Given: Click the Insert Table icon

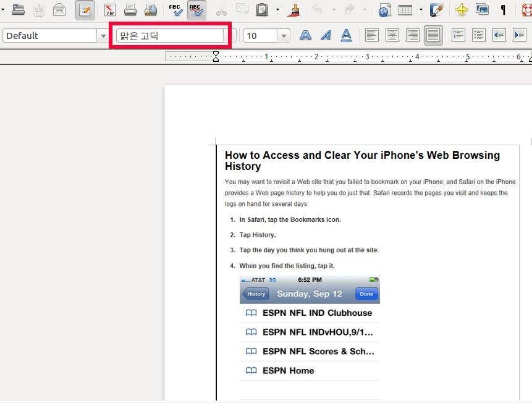Looking at the screenshot, I should tap(405, 10).
